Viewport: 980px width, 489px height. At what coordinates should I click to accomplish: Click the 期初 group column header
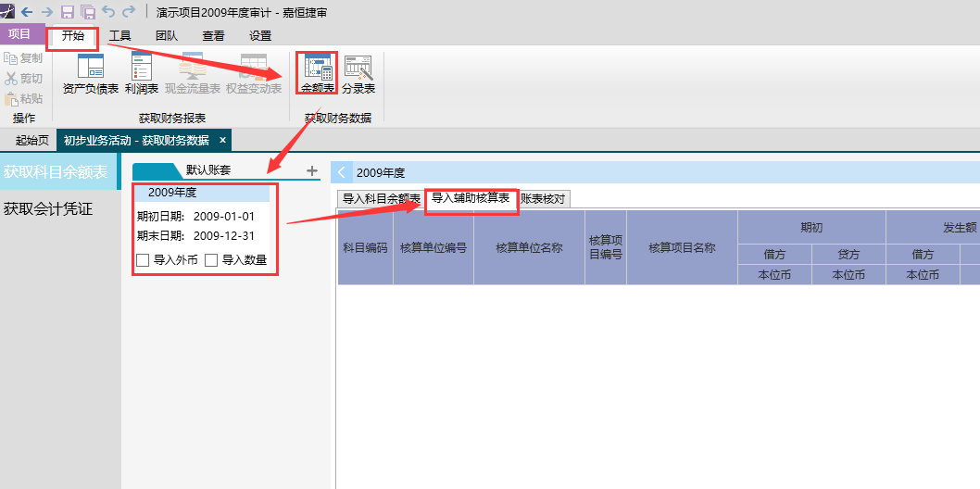811,227
